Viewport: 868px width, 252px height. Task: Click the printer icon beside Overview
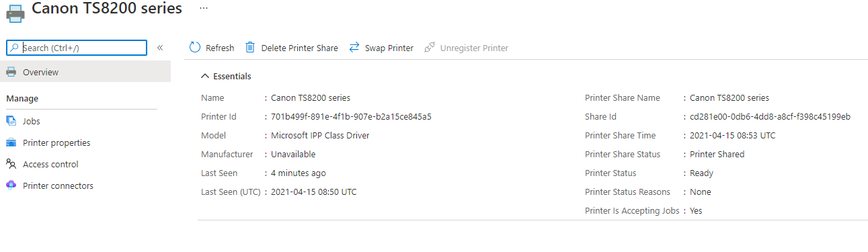(11, 72)
